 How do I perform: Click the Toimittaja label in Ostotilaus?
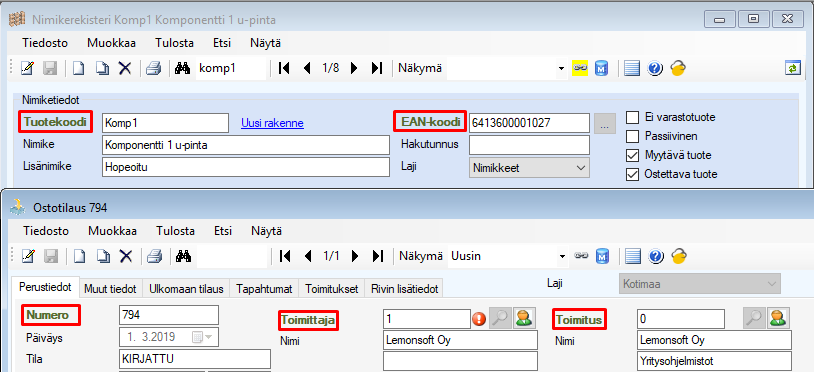pos(309,321)
